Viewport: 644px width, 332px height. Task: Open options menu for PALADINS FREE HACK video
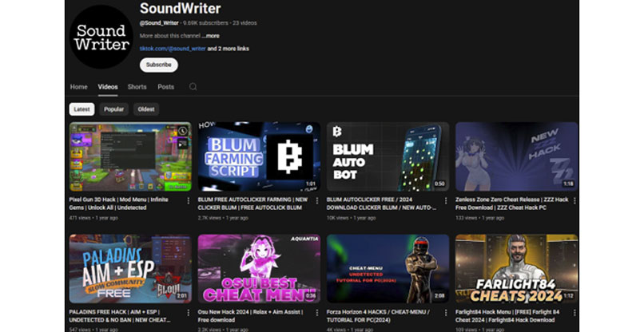pyautogui.click(x=189, y=314)
